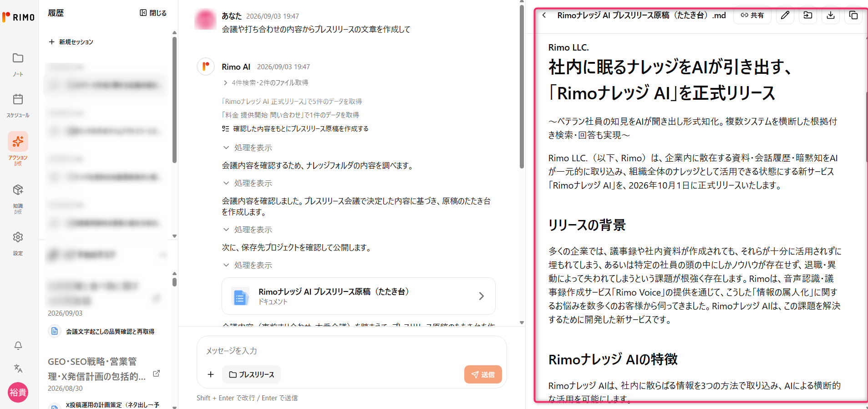
Task: Expand 処理を表示 above 次に、保存先プロジェクト
Action: 248,230
